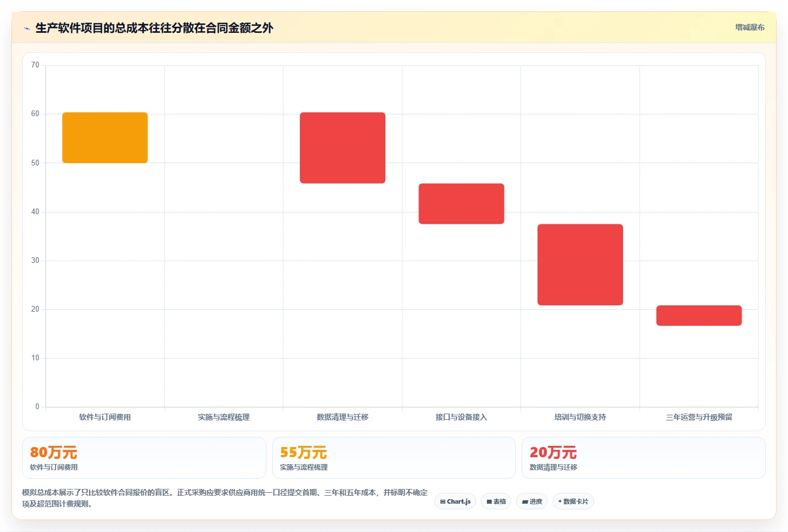Click the 55万元 value in second card
788x532 pixels.
click(303, 453)
